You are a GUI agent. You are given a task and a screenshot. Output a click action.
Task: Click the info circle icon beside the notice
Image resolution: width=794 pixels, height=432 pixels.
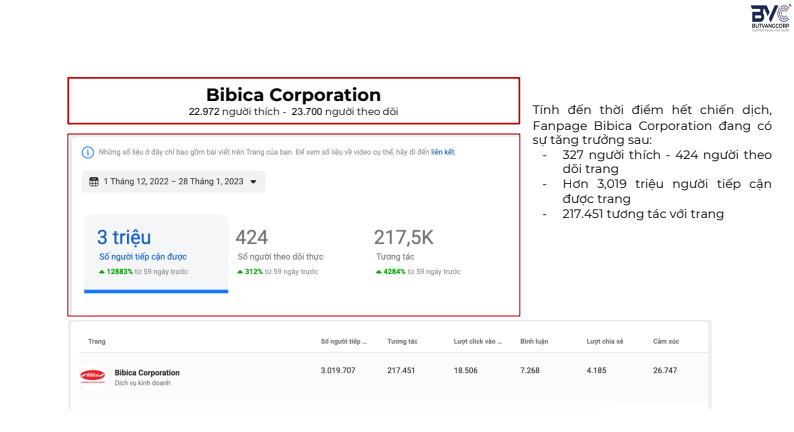coord(88,152)
